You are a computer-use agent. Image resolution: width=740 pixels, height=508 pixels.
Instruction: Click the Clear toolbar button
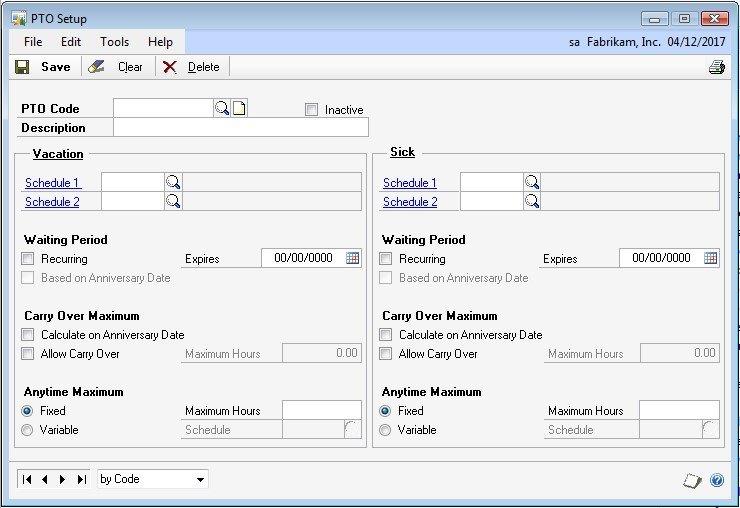tap(116, 67)
